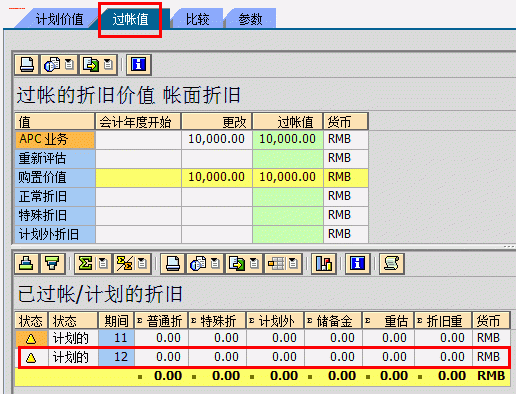Select the 正常折旧 row label

[55, 196]
